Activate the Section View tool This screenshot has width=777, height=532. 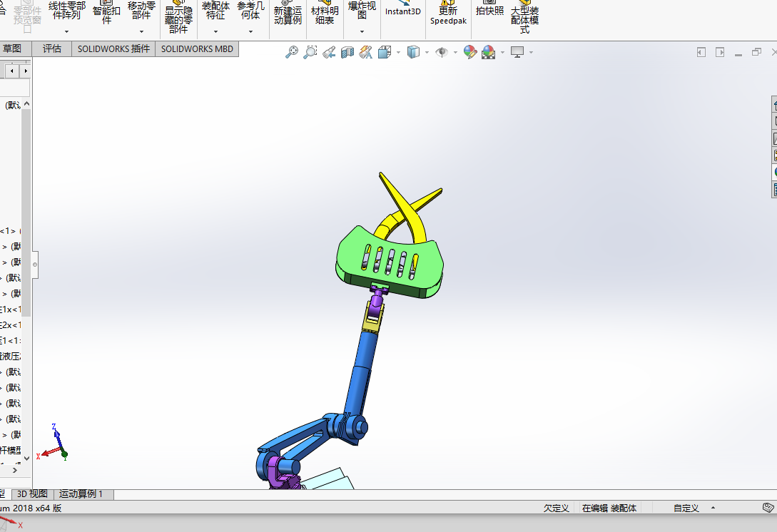pyautogui.click(x=347, y=52)
